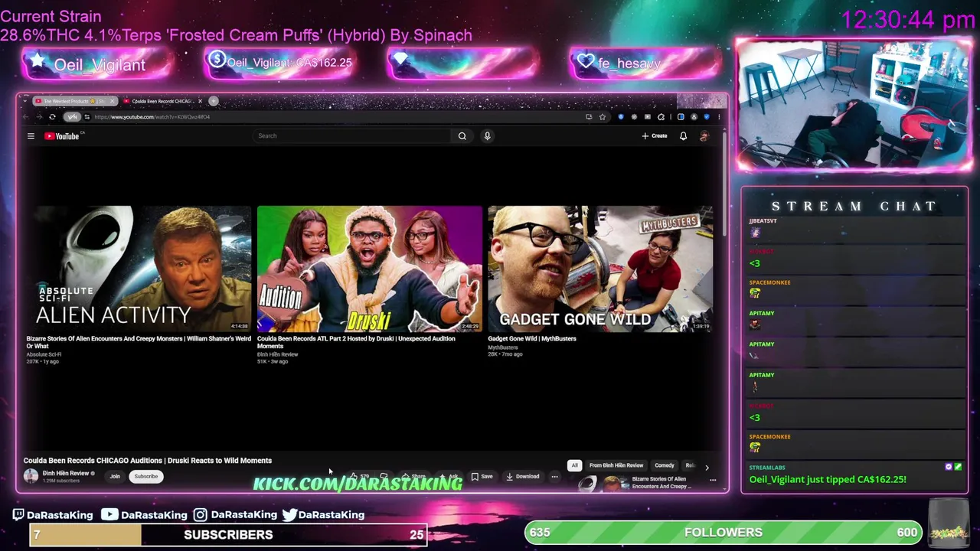Click the 12:30:44 pm clock overlay
The image size is (980, 551).
point(907,20)
